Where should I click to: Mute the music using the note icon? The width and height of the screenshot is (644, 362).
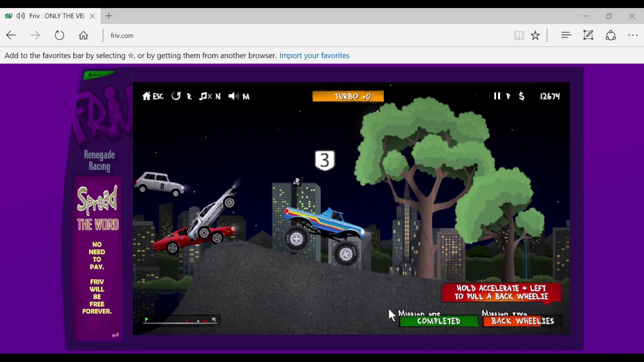[x=210, y=96]
